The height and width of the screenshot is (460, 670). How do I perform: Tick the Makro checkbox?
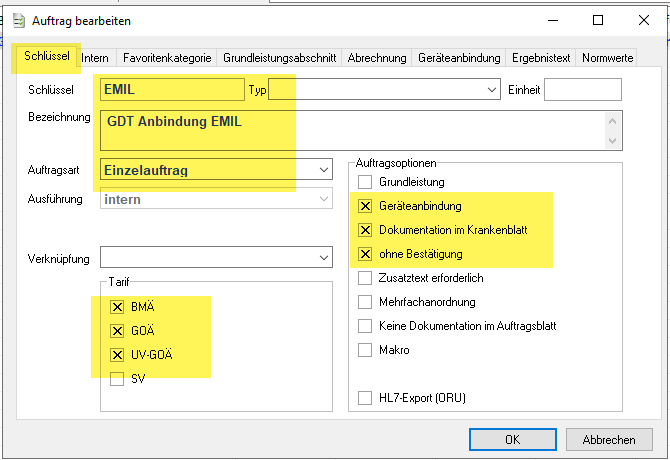pyautogui.click(x=365, y=350)
